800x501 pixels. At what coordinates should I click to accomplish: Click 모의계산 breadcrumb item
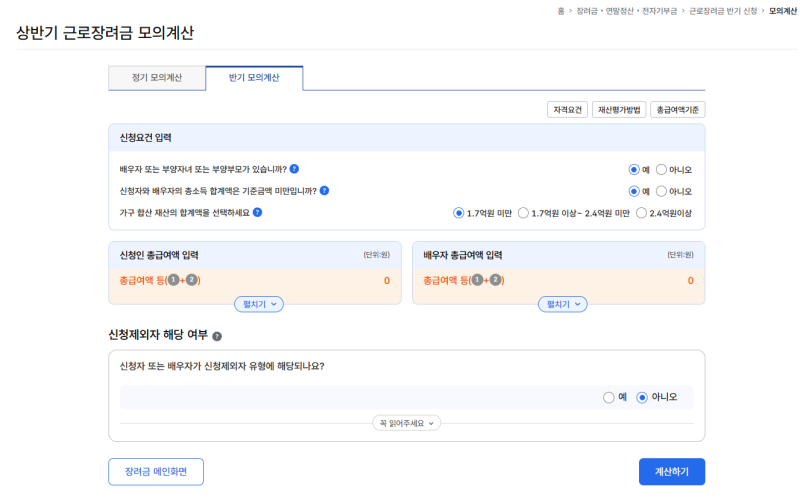click(783, 11)
